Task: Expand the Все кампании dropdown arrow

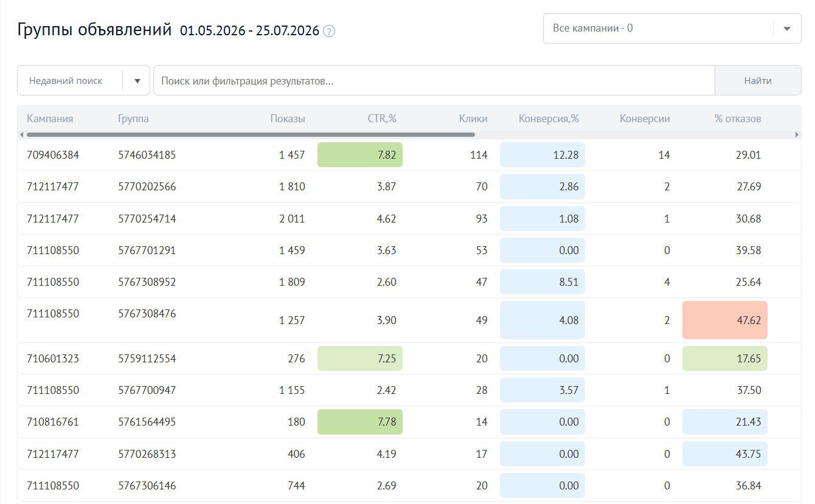Action: pyautogui.click(x=787, y=29)
